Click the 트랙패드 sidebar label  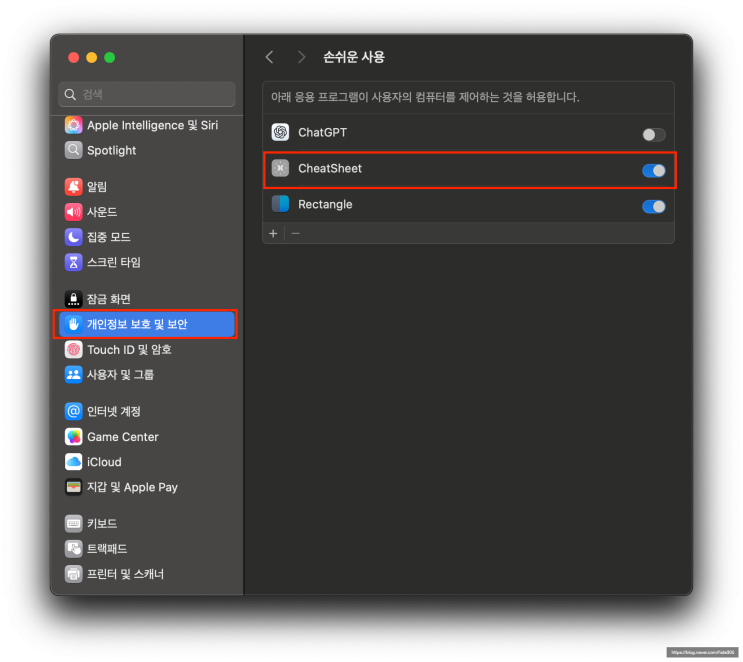coord(107,549)
